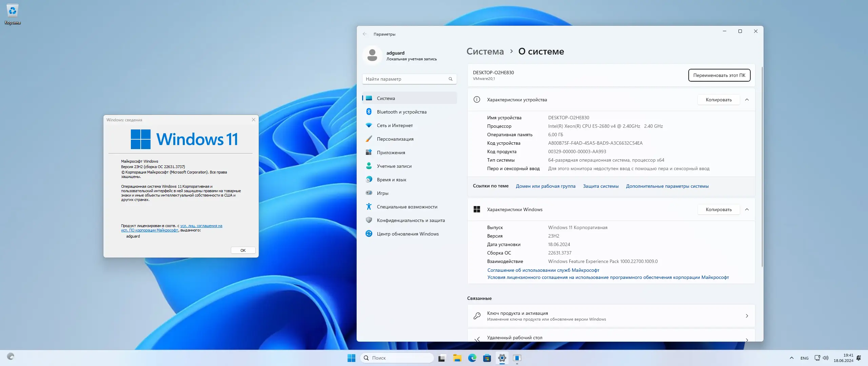Click the Settings window vertical scrollbar
The height and width of the screenshot is (366, 868).
click(x=762, y=166)
